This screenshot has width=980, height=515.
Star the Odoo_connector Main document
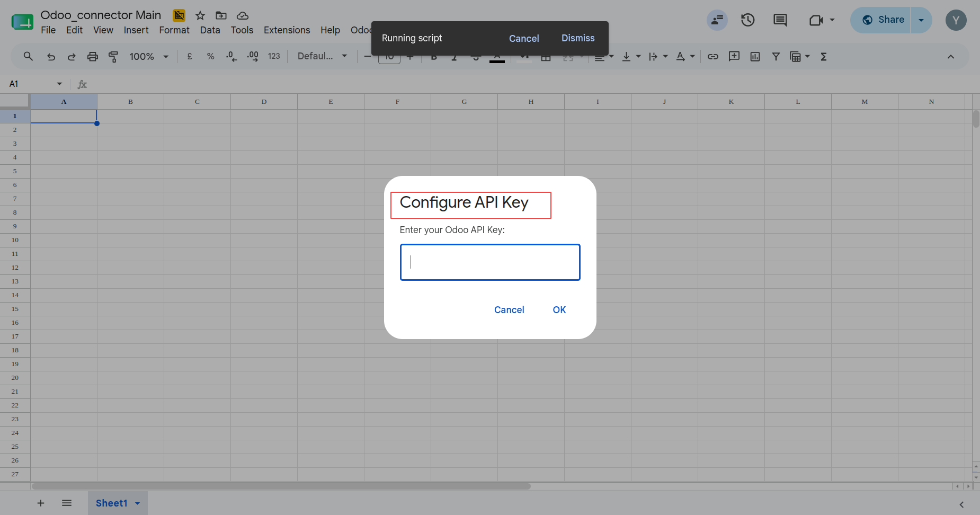click(x=200, y=15)
